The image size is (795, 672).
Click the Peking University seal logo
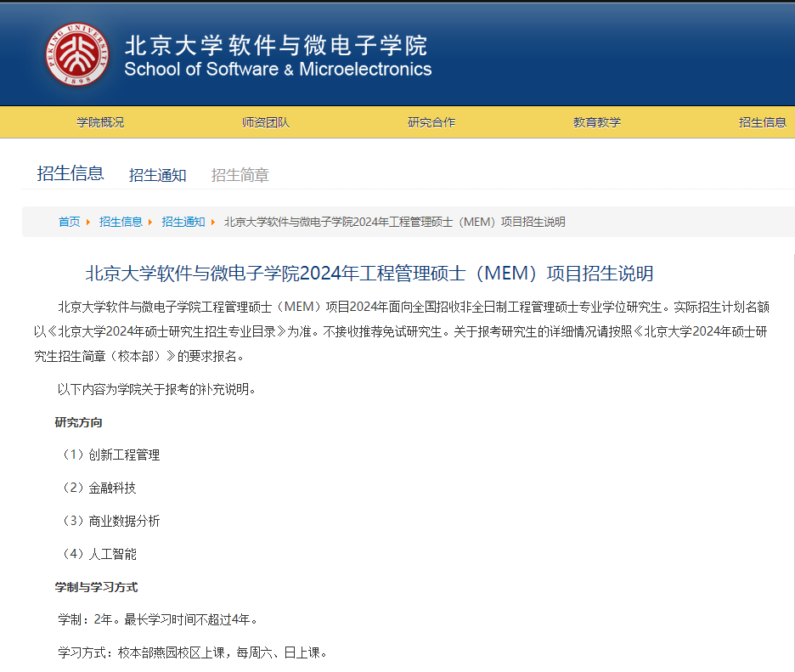tap(77, 54)
